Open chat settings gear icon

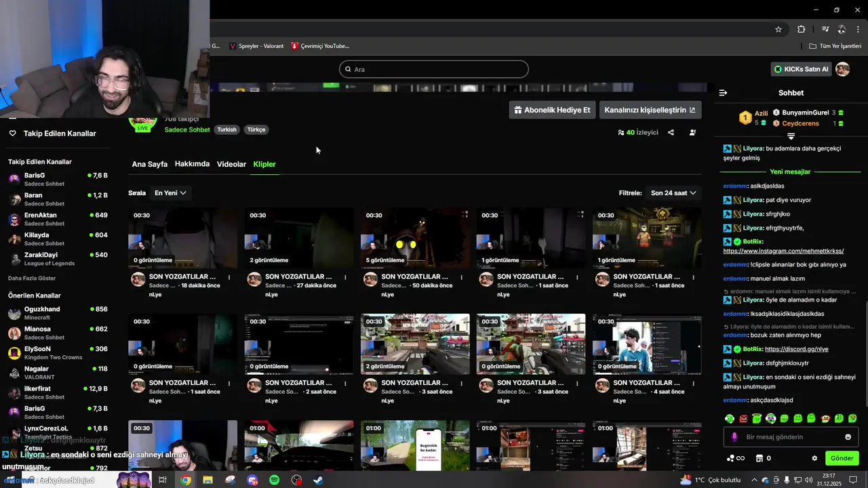[814, 458]
